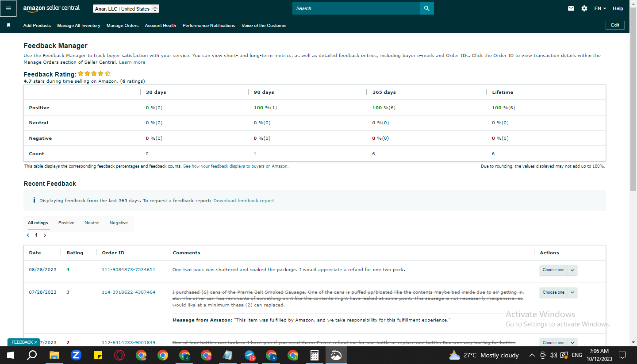Image resolution: width=637 pixels, height=364 pixels.
Task: Open order 114-3918622-4387464
Action: coord(129,292)
